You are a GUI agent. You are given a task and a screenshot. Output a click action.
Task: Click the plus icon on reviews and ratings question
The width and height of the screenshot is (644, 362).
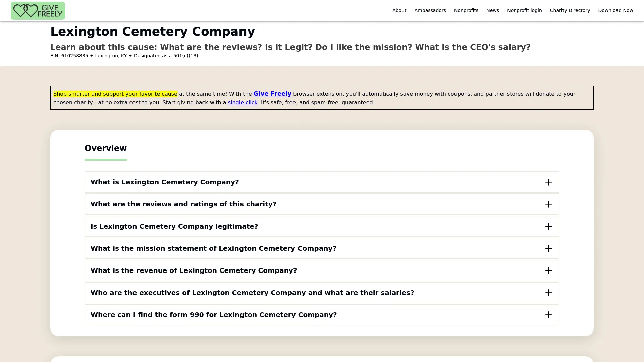(x=549, y=204)
